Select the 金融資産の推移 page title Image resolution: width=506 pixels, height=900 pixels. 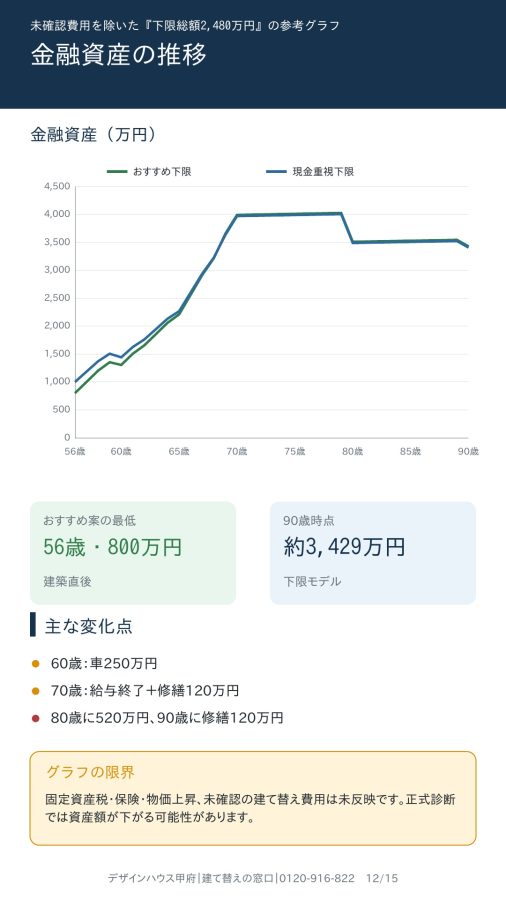(x=118, y=56)
